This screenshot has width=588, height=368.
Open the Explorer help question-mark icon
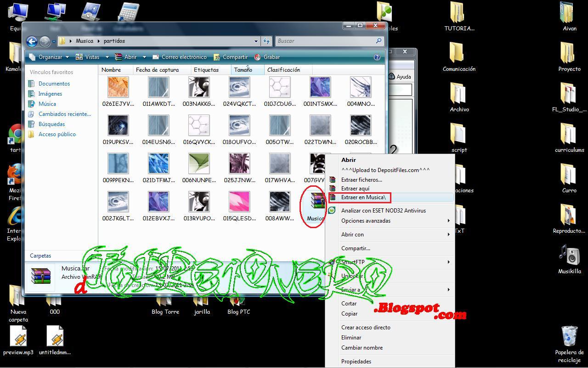377,57
